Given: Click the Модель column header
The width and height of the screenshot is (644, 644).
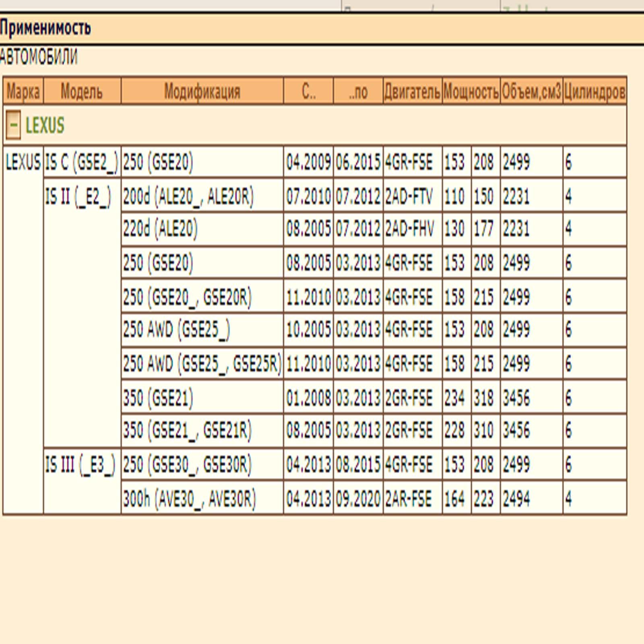Looking at the screenshot, I should tap(82, 91).
